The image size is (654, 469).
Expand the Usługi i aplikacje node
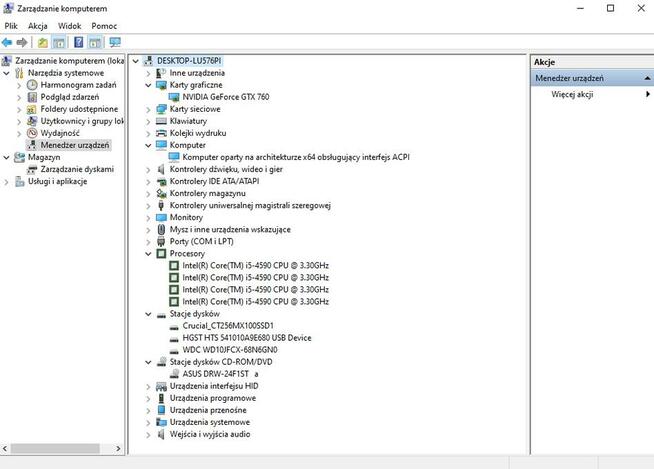tap(6, 182)
